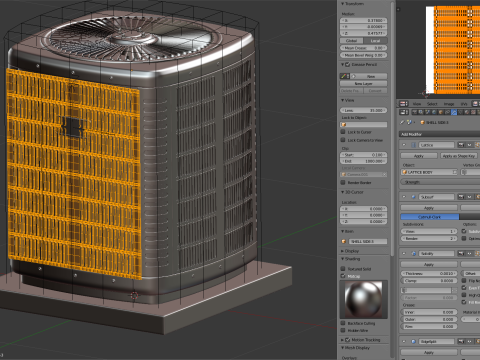Screen dimensions: 480x360
Task: Click the pin icon beside SHELL SIDE 3
Action: (x=403, y=122)
